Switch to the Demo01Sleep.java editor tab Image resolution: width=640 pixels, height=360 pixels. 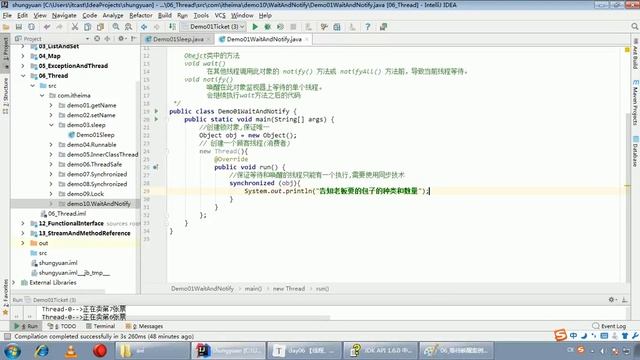coord(178,39)
